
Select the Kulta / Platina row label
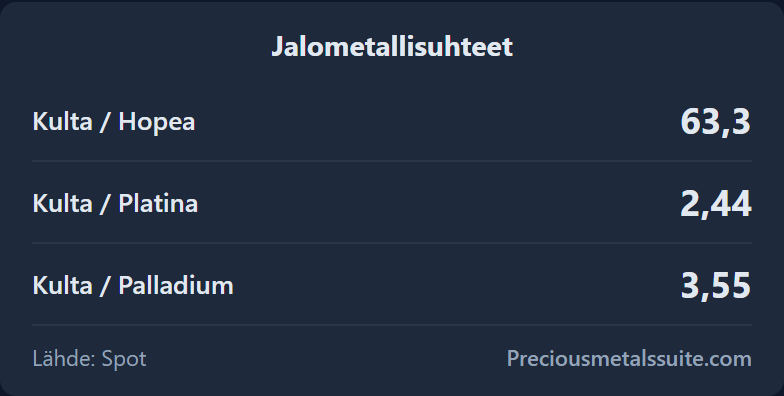(x=115, y=204)
